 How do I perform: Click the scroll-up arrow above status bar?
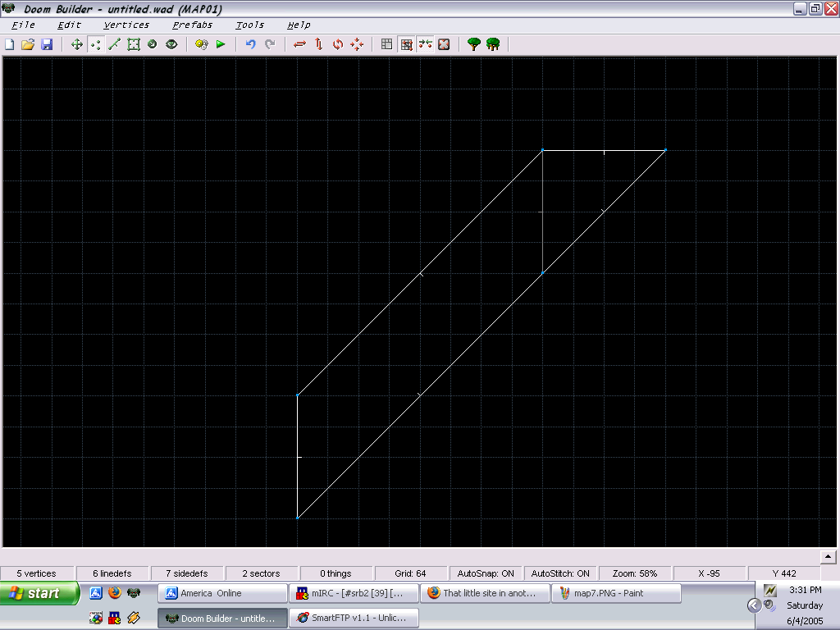pos(828,557)
